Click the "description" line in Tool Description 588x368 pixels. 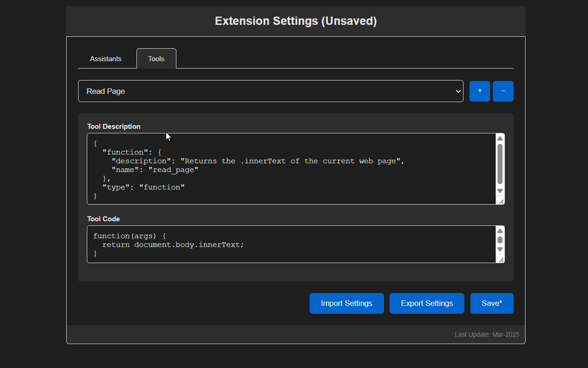click(x=258, y=161)
